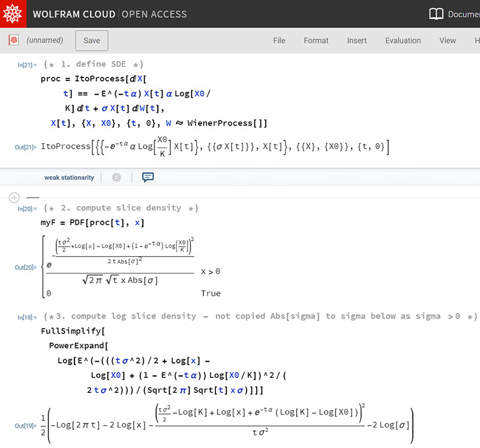Open the speech bubble icon in suggestions bar

click(x=148, y=178)
